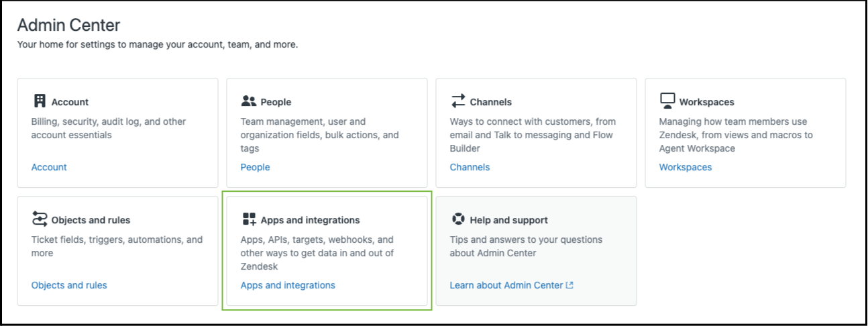Screen dimensions: 868x326
Task: Click 'Managing how team members use Zendesk' description
Action: pos(736,135)
